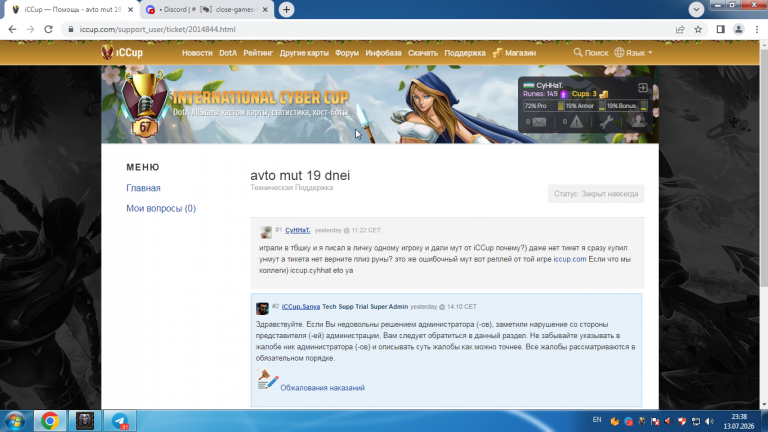The height and width of the screenshot is (432, 768).
Task: Expand the Язык language dropdown
Action: (633, 52)
